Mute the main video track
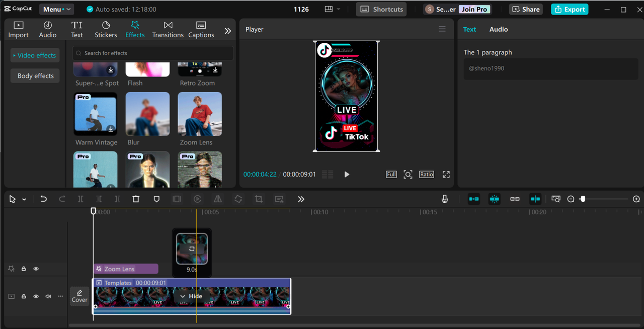644x329 pixels. 48,296
